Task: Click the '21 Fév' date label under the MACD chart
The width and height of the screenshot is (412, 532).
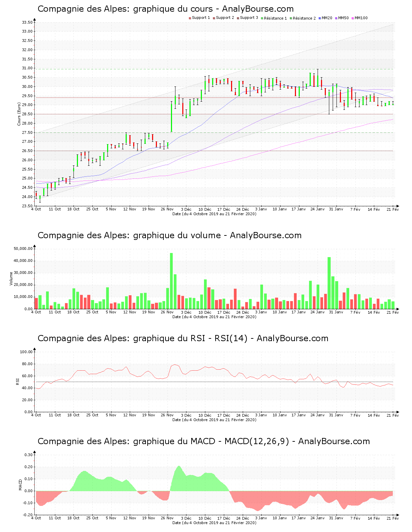Action: (x=393, y=518)
